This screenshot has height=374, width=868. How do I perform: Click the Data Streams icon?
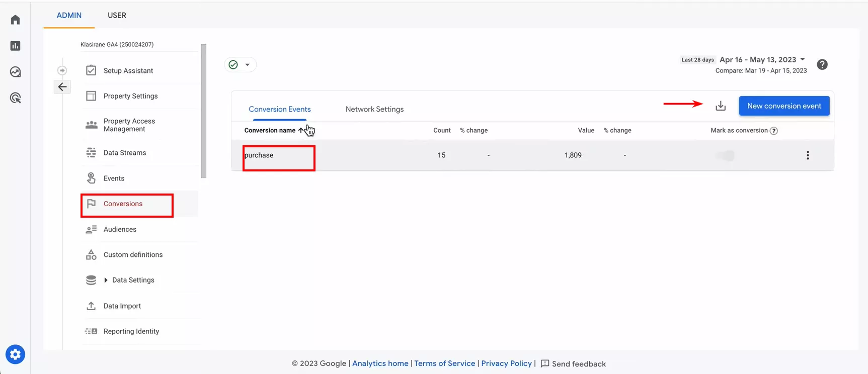pyautogui.click(x=91, y=152)
